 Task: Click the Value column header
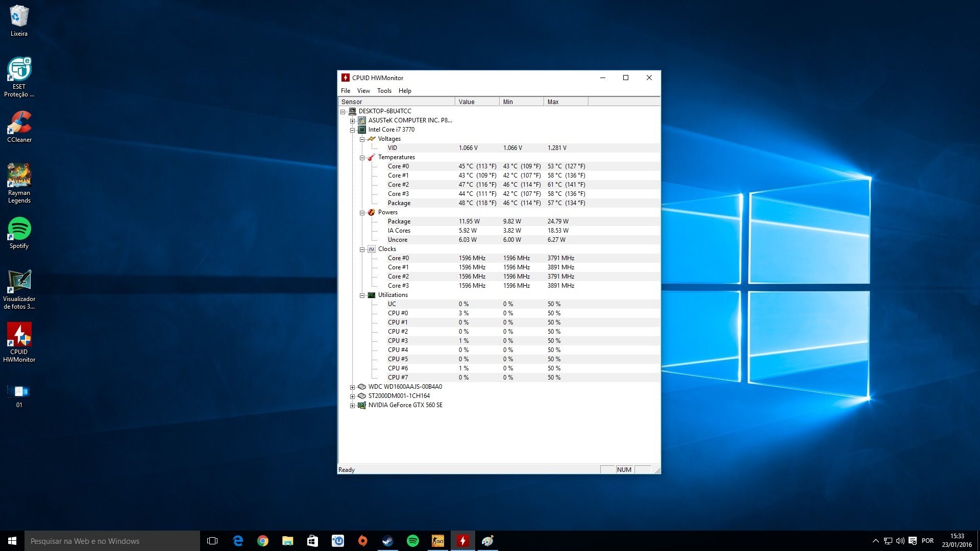tap(477, 102)
